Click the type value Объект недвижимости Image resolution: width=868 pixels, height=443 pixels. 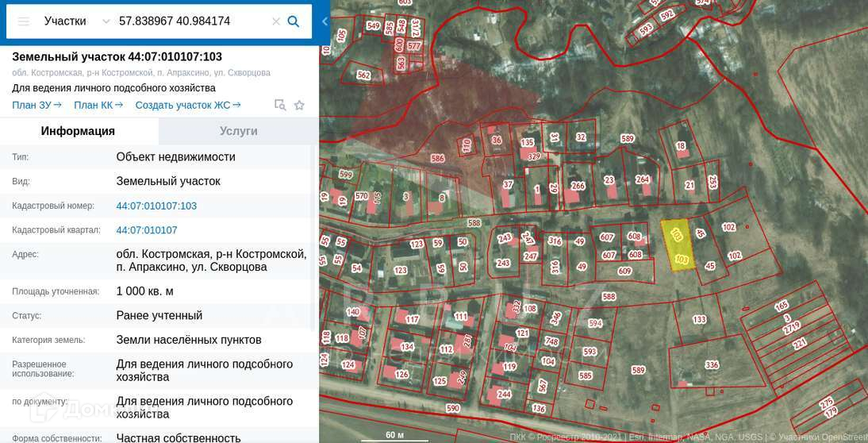pyautogui.click(x=176, y=156)
